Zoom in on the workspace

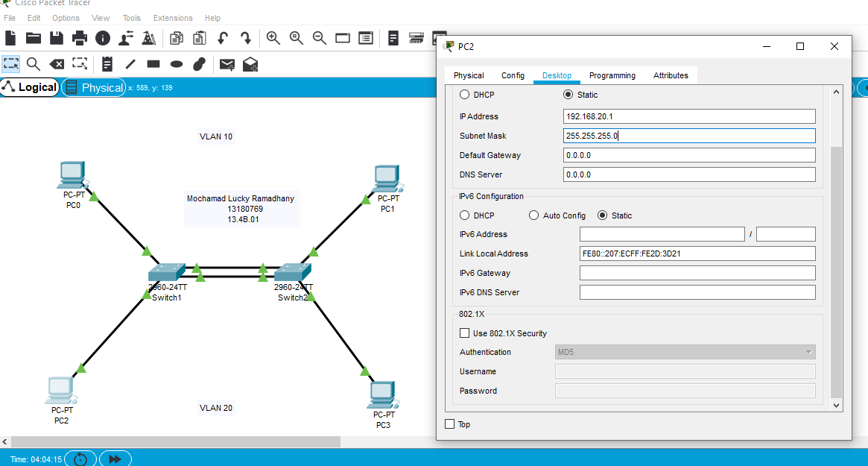tap(273, 38)
